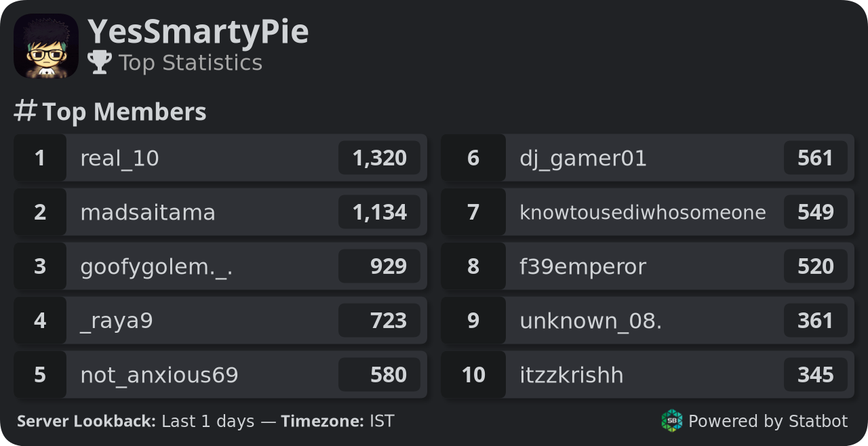The image size is (868, 446).
Task: Click the itzzkrishh member name
Action: (x=572, y=375)
